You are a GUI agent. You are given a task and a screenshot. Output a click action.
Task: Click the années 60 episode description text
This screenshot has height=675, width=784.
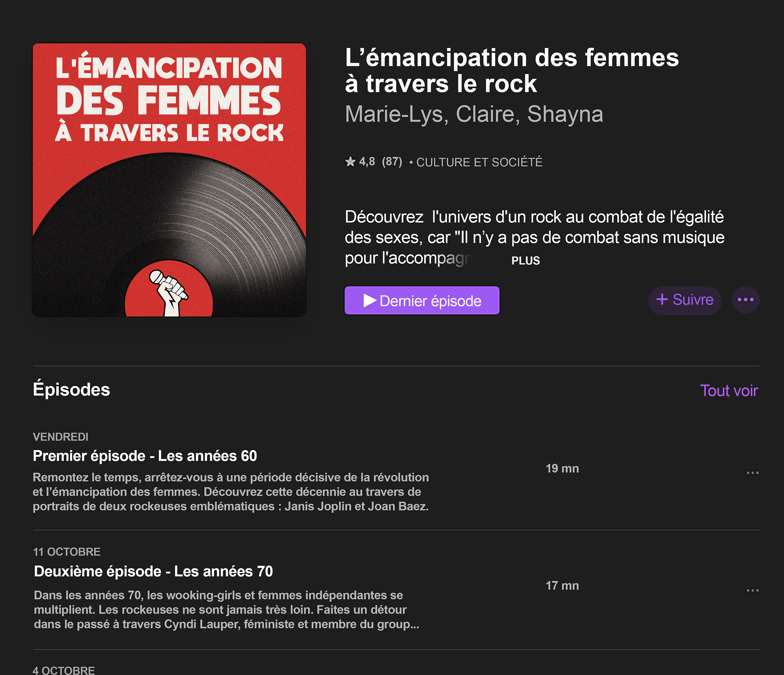pos(231,492)
